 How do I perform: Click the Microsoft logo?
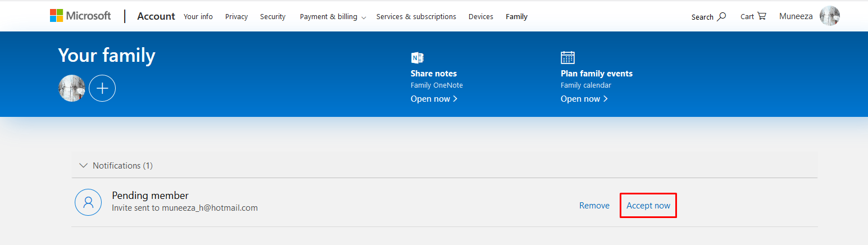pos(80,16)
